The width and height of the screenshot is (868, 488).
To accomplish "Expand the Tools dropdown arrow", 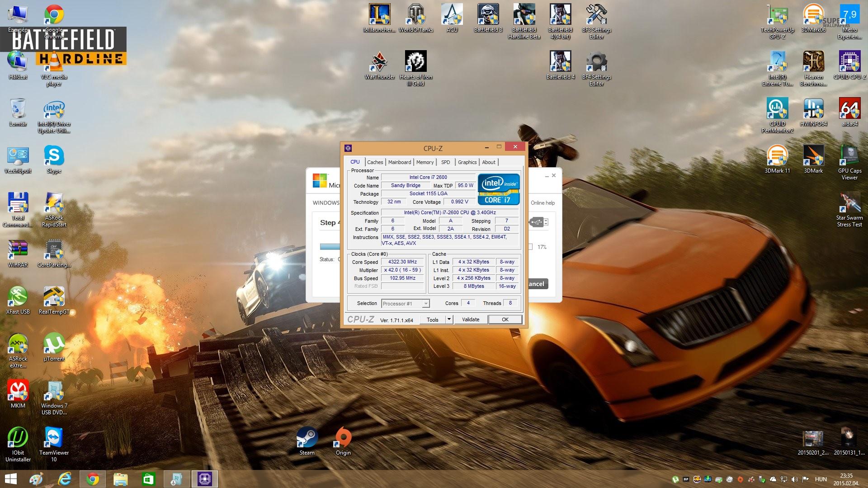I will 449,319.
